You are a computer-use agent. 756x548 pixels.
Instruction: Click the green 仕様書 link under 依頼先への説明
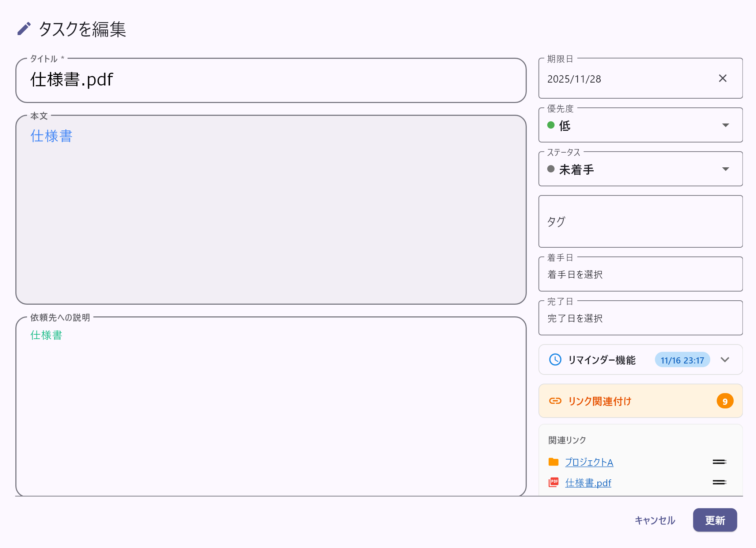click(x=46, y=335)
